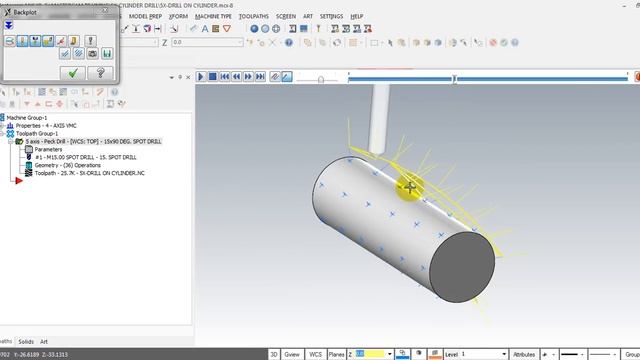Screen dimensions: 640x360
Task: Open the Z coordinate field dropdown arrow
Action: pyautogui.click(x=240, y=42)
